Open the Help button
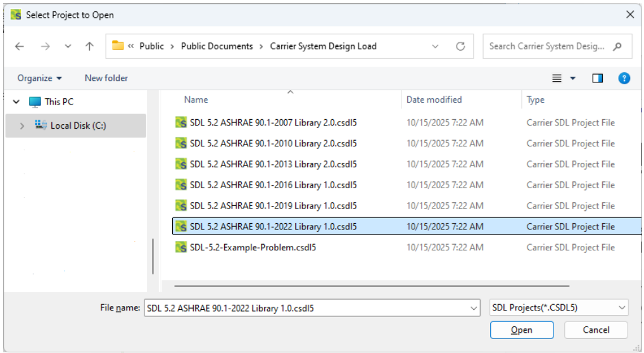Viewport: 644px width, 353px height. point(624,78)
